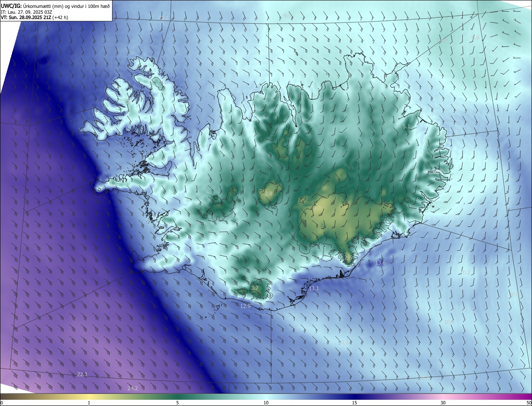
Task: Select the 24.2 value near the bottom edge
Action: point(133,389)
